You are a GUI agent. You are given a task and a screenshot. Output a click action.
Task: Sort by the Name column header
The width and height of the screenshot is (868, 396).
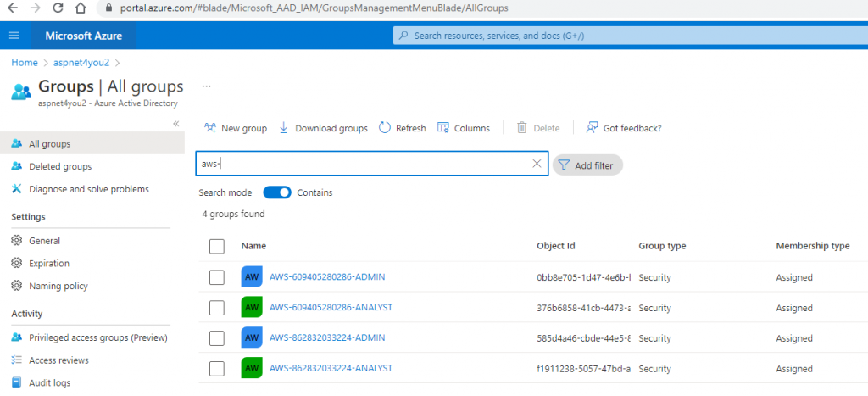(x=253, y=246)
